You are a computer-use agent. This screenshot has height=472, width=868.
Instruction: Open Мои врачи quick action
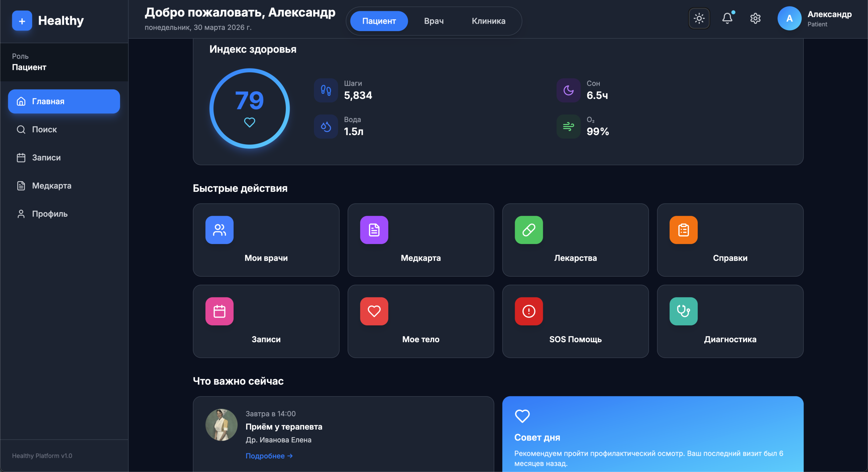click(x=266, y=240)
